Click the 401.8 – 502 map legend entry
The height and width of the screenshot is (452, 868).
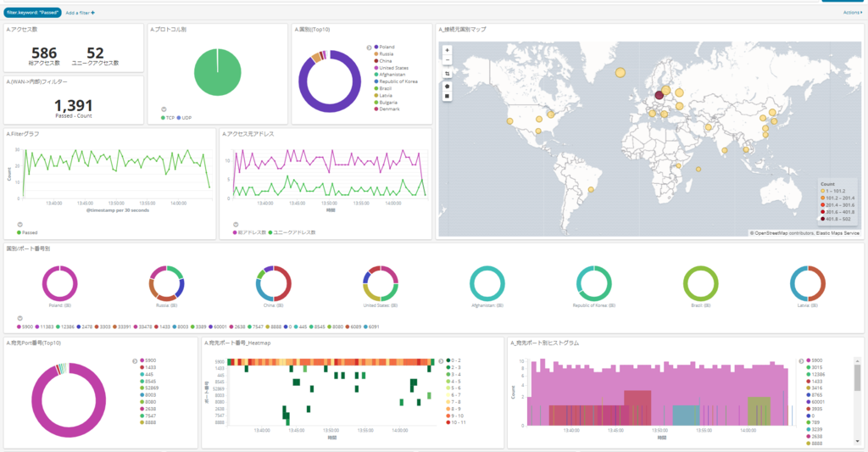(837, 219)
